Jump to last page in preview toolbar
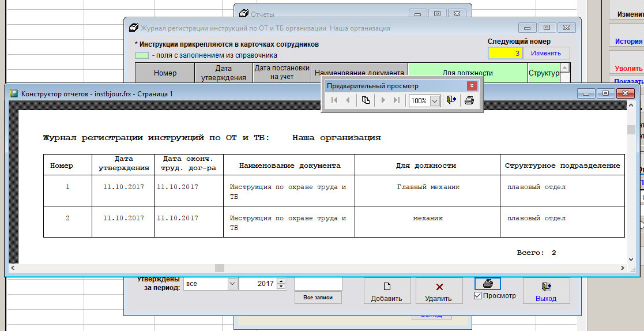The width and height of the screenshot is (644, 331). coord(396,100)
